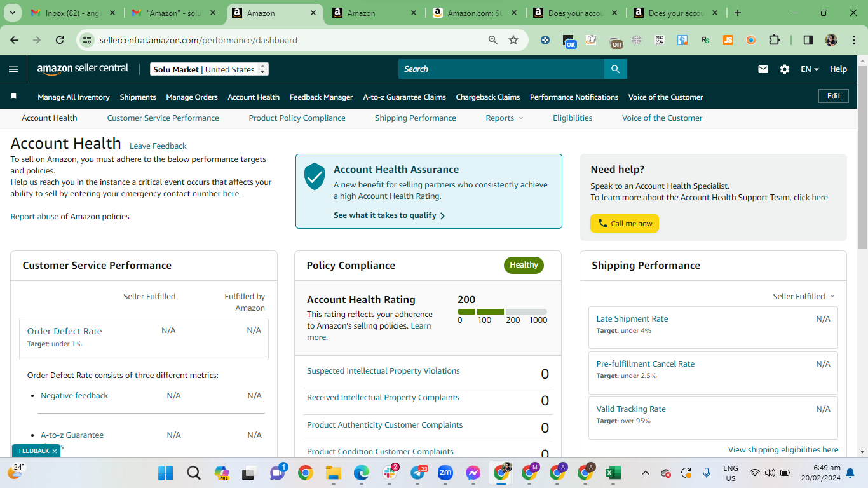Click the search magnifier button
The image size is (868, 488).
click(615, 69)
